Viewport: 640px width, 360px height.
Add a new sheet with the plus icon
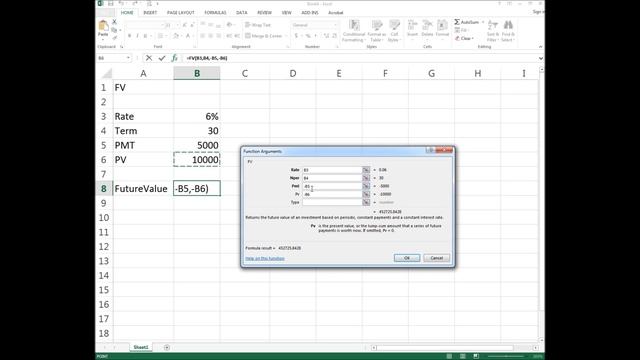point(167,347)
